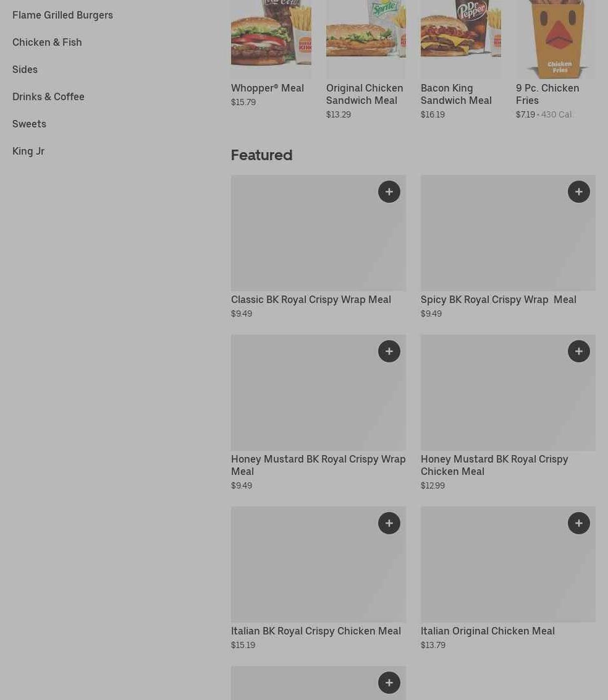View 9 Pc. Chicken Fries picture
This screenshot has height=700, width=608.
click(x=555, y=40)
